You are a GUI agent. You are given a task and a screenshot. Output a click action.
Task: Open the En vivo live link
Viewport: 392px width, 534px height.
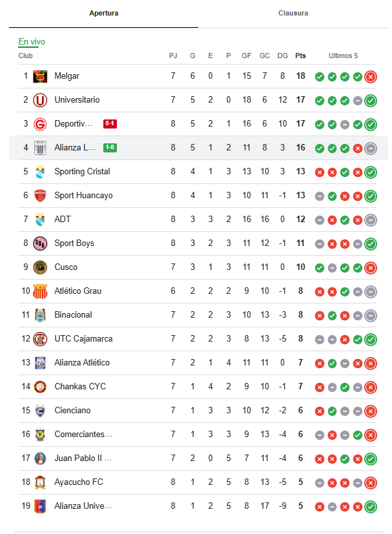[x=32, y=42]
